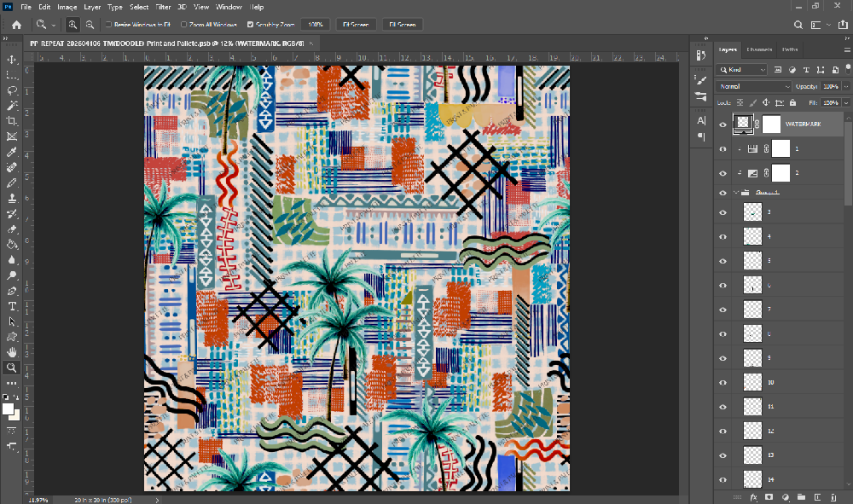Click the Home icon in options bar
This screenshot has width=853, height=504.
[16, 25]
